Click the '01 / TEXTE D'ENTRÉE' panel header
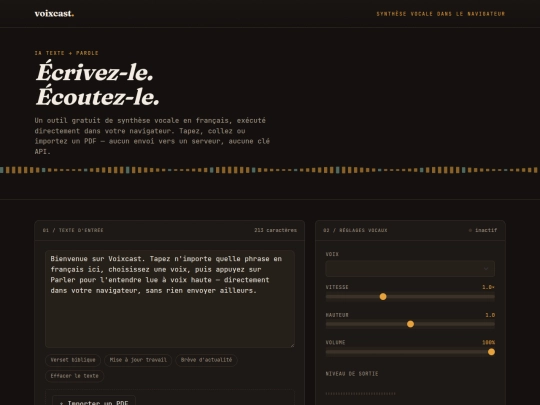The width and height of the screenshot is (540, 405). [73, 230]
